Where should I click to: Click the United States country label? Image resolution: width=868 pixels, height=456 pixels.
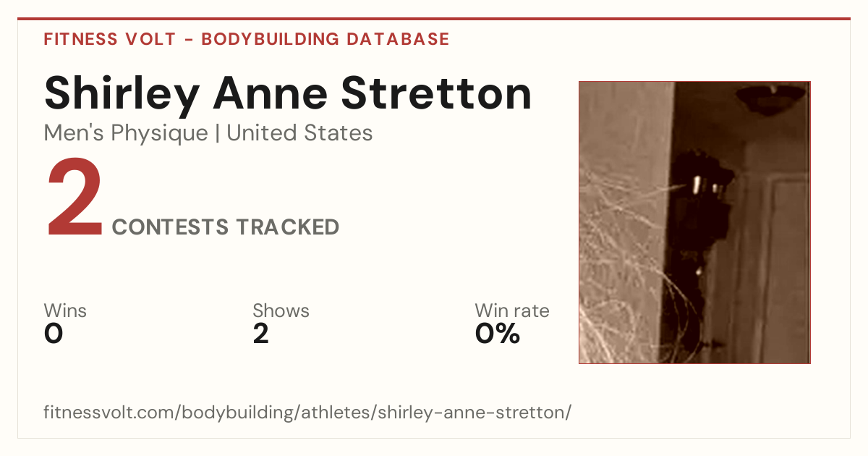(x=300, y=133)
